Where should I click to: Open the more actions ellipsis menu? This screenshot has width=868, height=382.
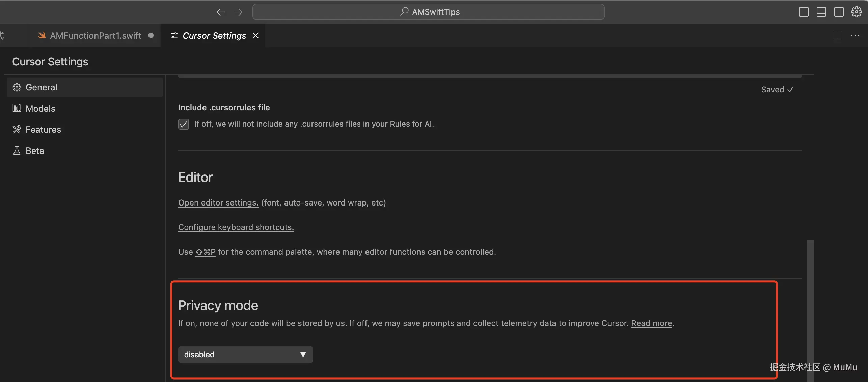pyautogui.click(x=855, y=35)
